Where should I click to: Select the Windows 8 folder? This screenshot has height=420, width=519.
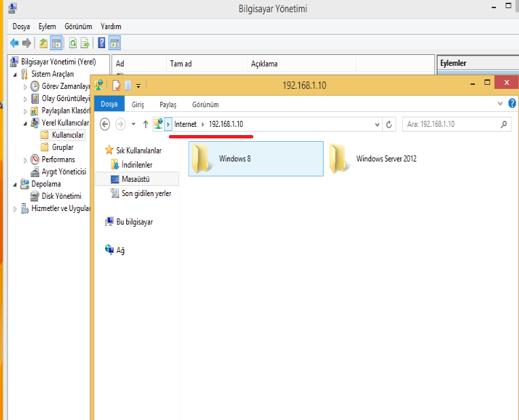click(256, 159)
